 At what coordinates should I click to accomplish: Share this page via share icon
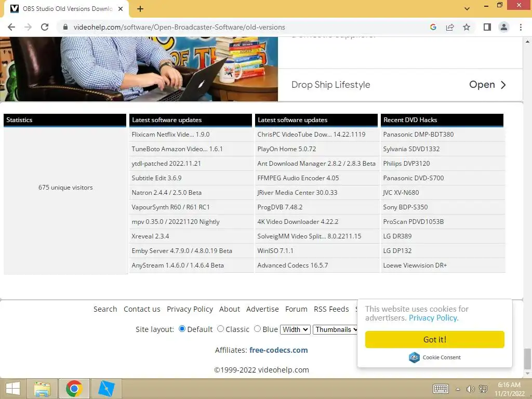450,27
